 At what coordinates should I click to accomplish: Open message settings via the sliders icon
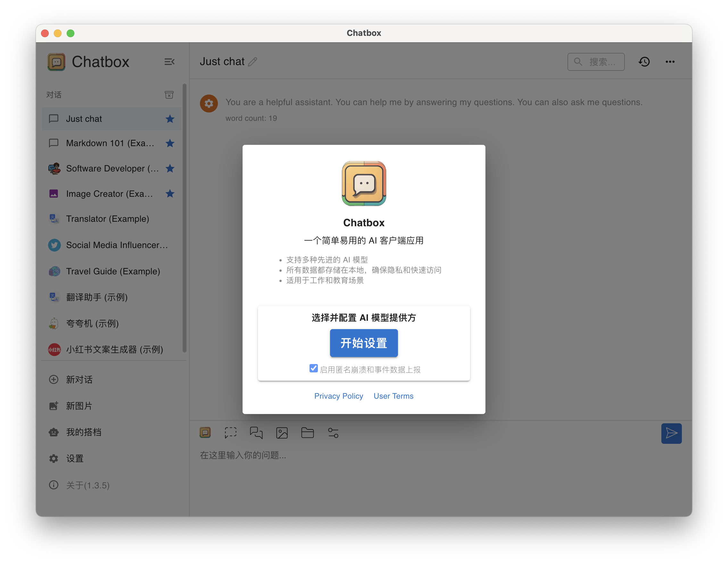click(333, 432)
